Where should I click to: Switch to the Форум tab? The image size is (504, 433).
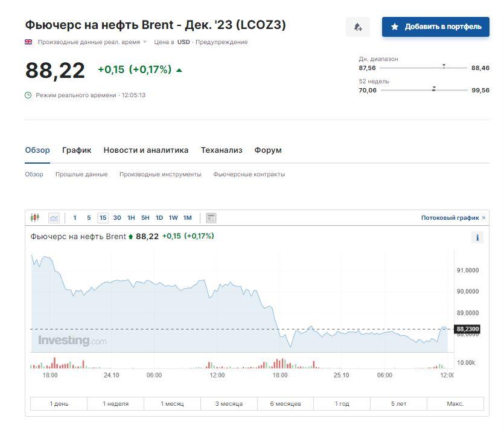coord(268,150)
